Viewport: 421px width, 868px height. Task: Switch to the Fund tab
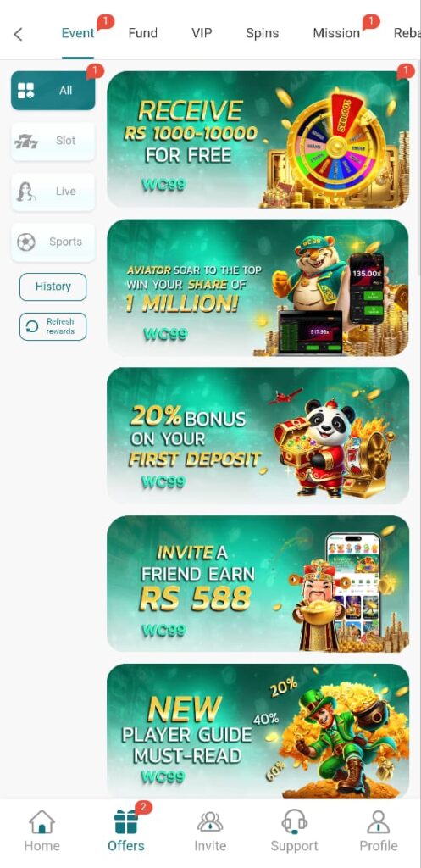(x=142, y=33)
